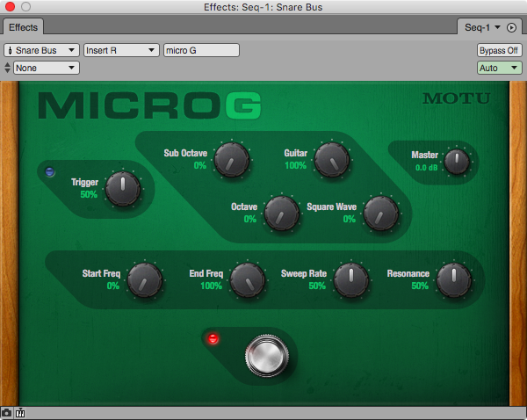
Task: Click the Sweep Rate knob
Action: click(x=351, y=280)
